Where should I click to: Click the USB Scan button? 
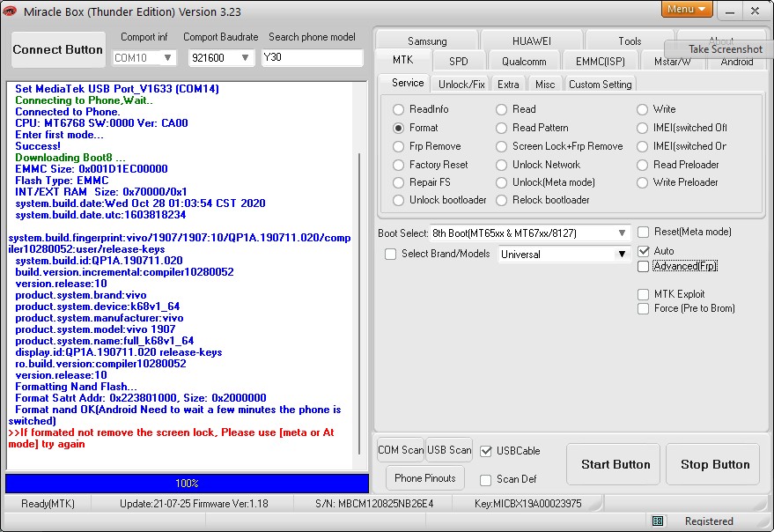pyautogui.click(x=449, y=450)
